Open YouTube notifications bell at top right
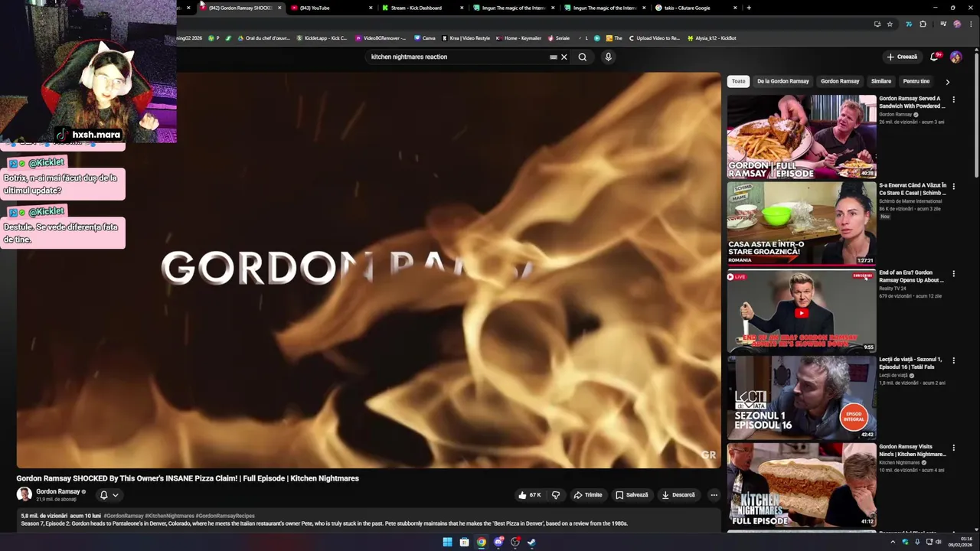This screenshot has height=551, width=980. pos(934,57)
